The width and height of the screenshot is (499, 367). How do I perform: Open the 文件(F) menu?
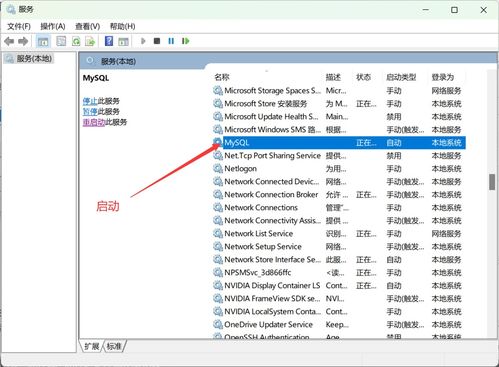pos(19,26)
